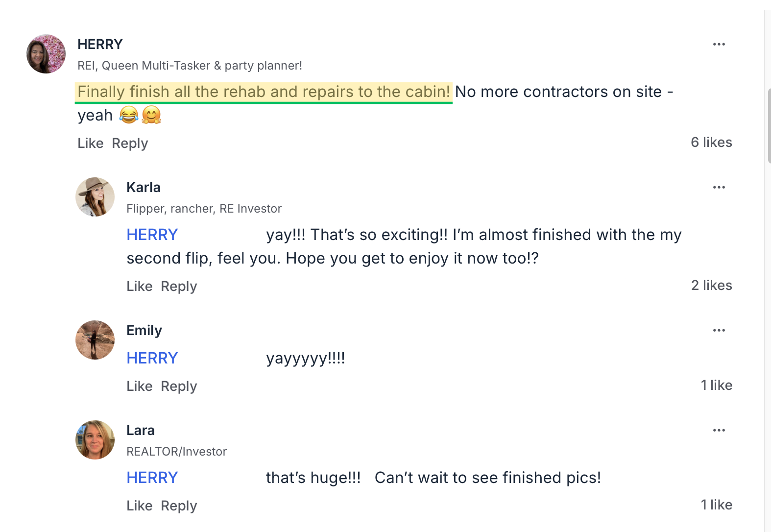Open the three-dot menu on Lara's reply
This screenshot has height=532, width=771.
click(719, 430)
